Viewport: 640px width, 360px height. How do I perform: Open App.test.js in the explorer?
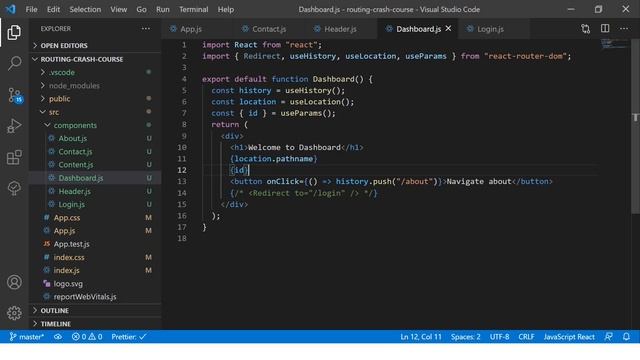pos(95,244)
